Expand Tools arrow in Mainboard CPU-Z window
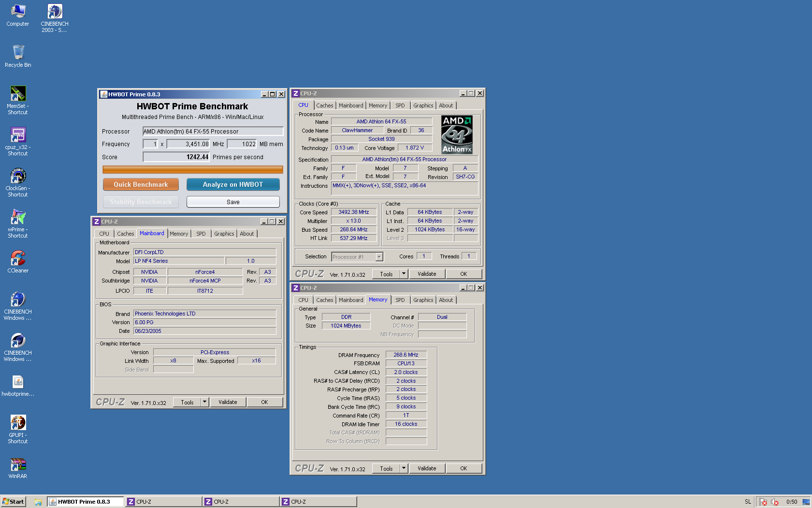 tap(205, 402)
